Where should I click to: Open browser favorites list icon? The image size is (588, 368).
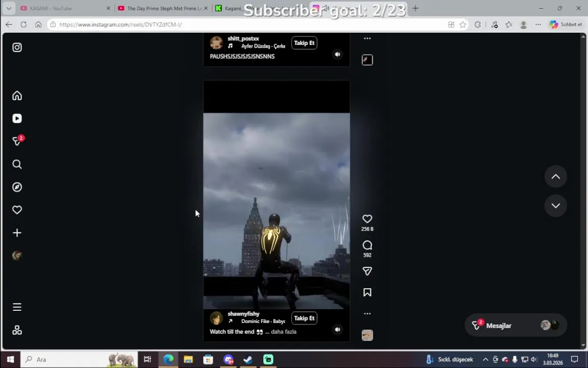click(x=508, y=25)
